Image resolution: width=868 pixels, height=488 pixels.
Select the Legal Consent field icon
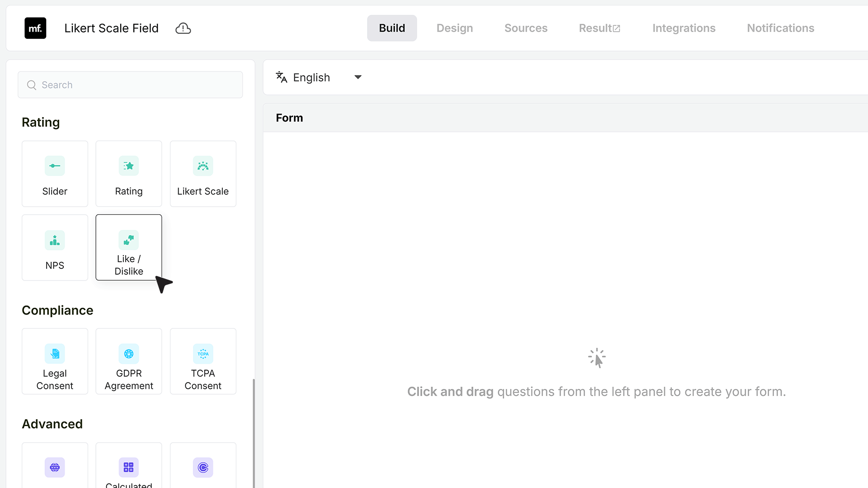[55, 354]
